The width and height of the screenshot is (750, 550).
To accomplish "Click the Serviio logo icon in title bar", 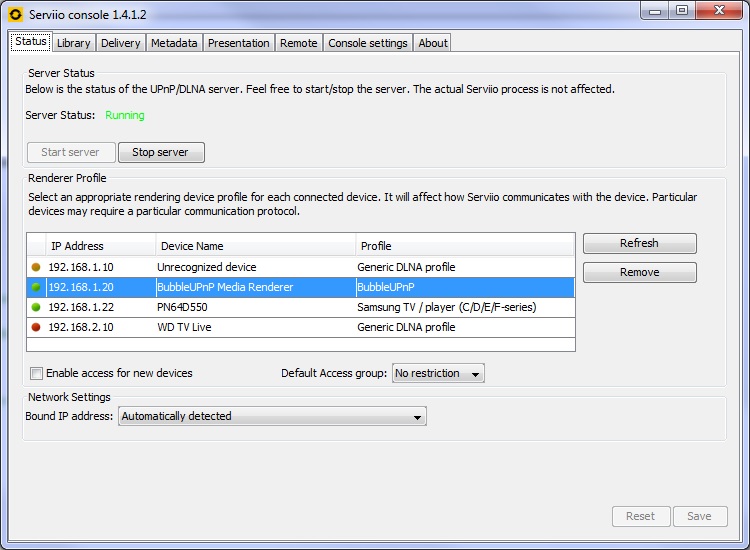I will pyautogui.click(x=14, y=14).
